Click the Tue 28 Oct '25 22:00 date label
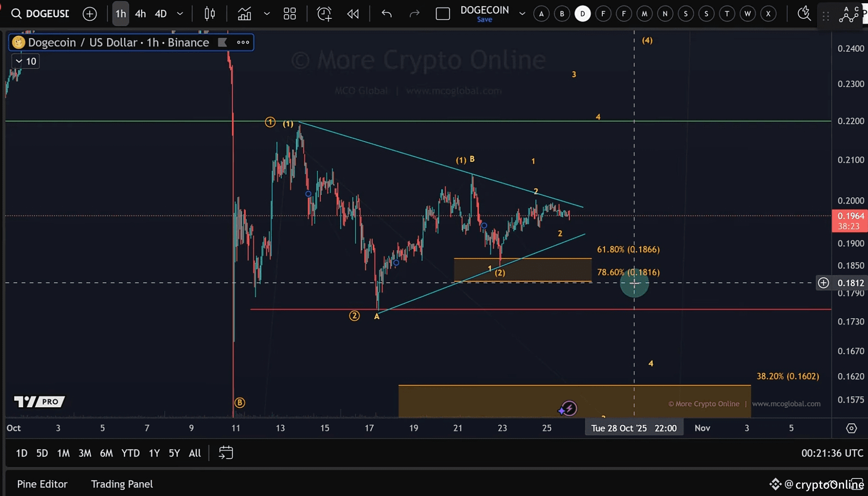The height and width of the screenshot is (496, 868). 634,428
